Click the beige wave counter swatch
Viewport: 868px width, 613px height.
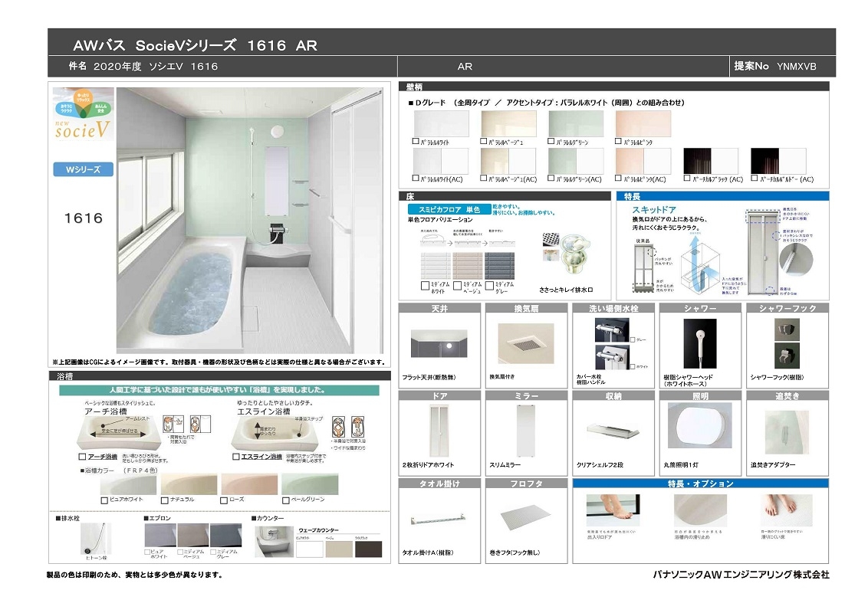(x=339, y=549)
